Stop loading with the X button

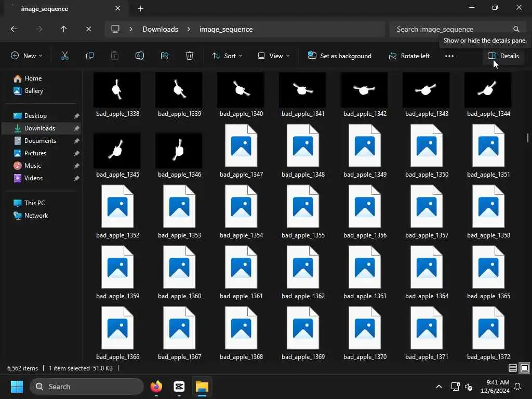(88, 29)
